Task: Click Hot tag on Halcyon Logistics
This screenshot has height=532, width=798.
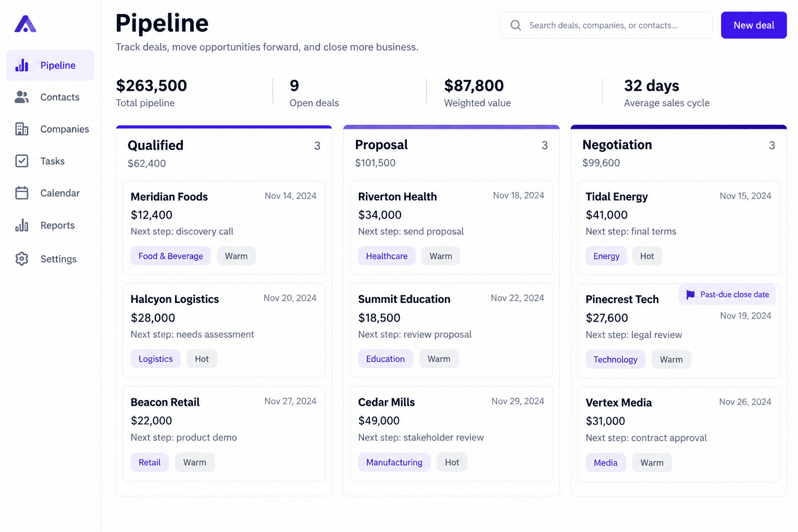Action: [202, 359]
